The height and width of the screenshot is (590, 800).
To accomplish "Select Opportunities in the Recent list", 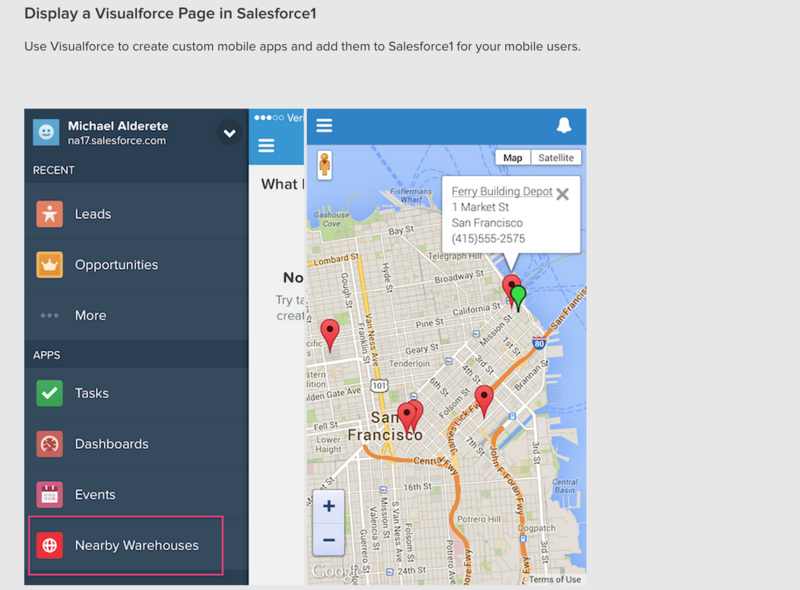I will (136, 265).
